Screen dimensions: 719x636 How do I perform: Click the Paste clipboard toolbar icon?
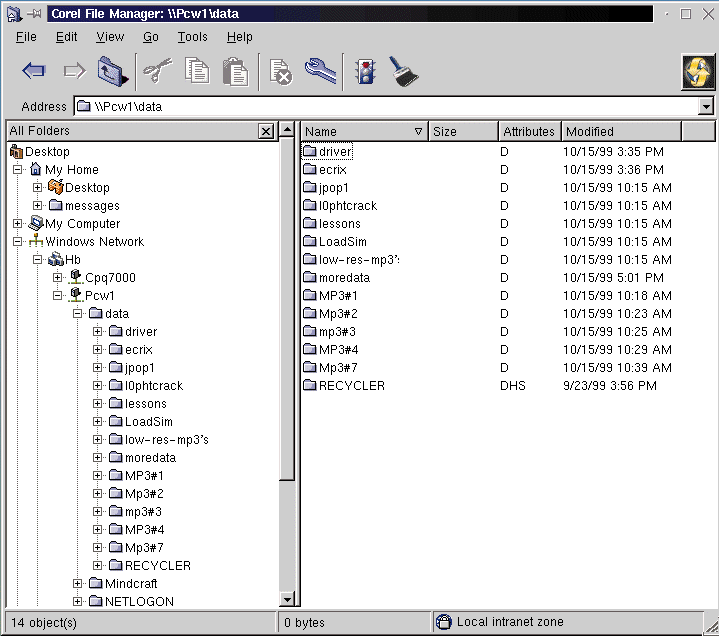tap(236, 71)
